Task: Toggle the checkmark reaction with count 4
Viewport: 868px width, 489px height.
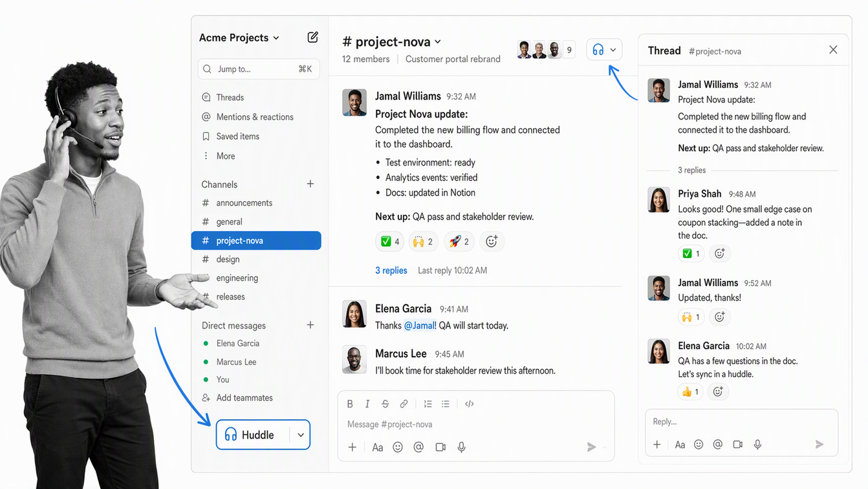Action: [x=389, y=241]
